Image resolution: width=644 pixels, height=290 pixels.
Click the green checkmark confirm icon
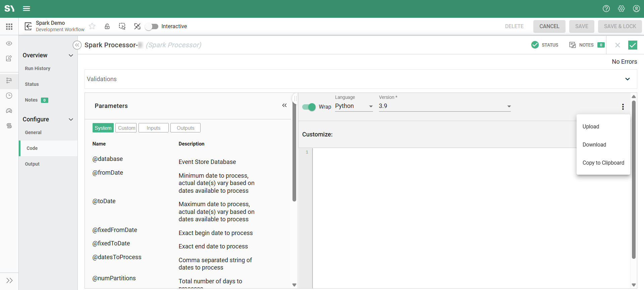(x=632, y=45)
